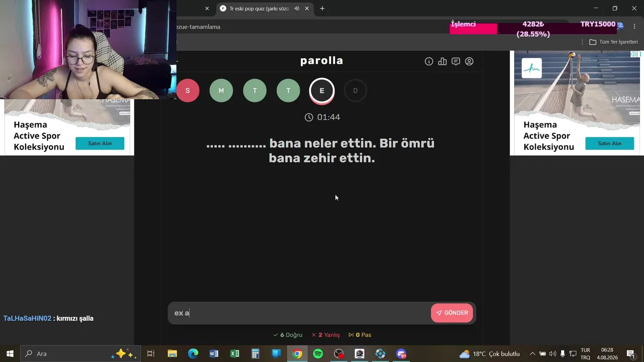Open Spotify from the taskbar
Viewport: 644px width, 362px height.
tap(318, 354)
